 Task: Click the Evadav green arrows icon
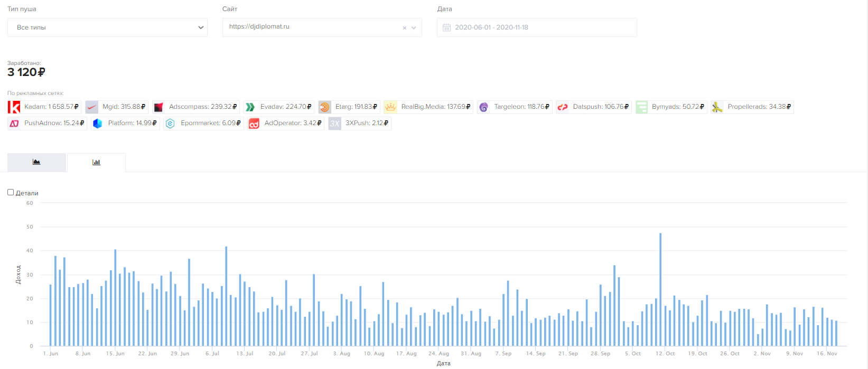click(x=250, y=107)
